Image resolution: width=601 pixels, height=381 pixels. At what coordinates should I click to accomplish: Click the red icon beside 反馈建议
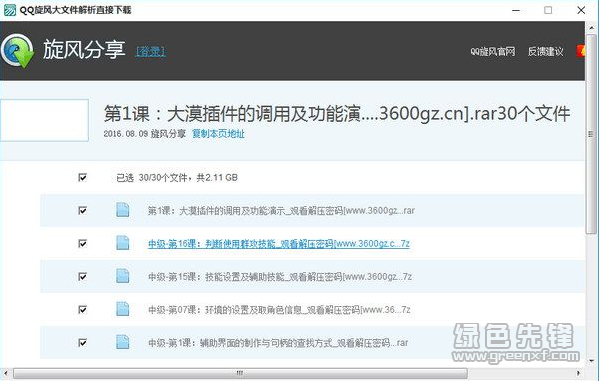point(581,51)
